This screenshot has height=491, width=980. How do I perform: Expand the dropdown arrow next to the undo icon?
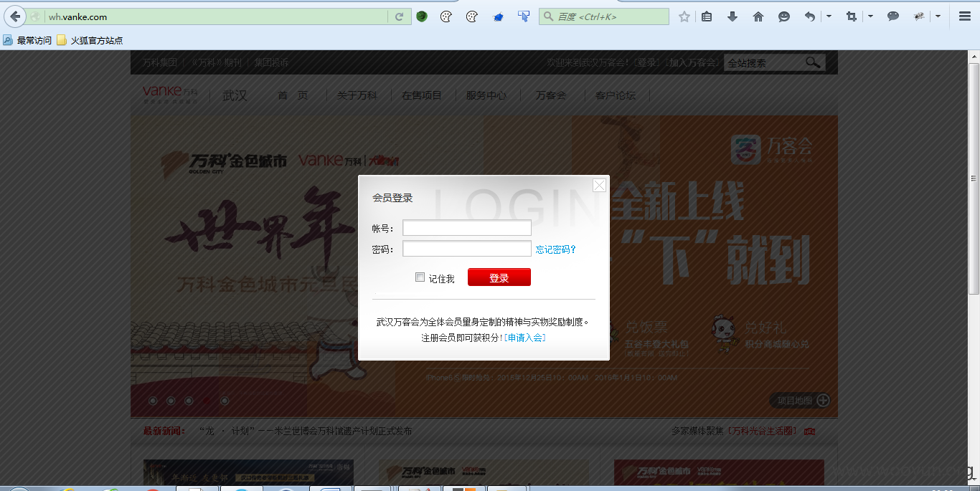(x=829, y=16)
